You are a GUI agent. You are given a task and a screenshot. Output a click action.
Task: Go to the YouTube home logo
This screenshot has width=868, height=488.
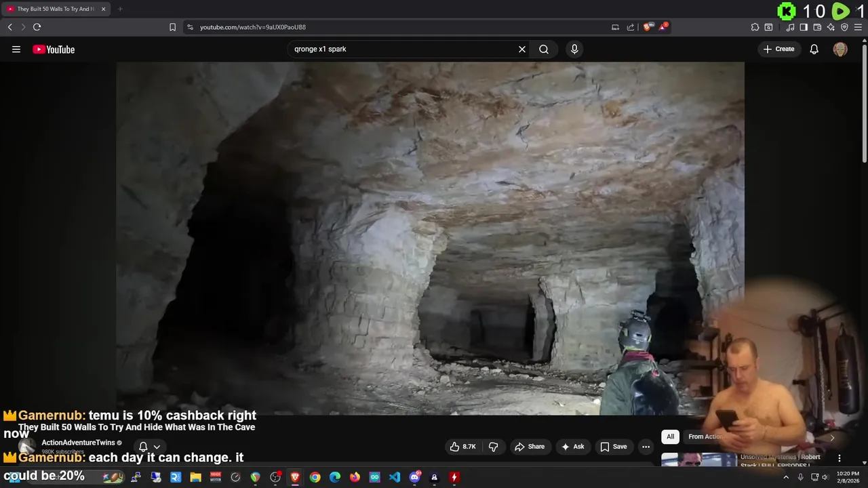tap(54, 49)
